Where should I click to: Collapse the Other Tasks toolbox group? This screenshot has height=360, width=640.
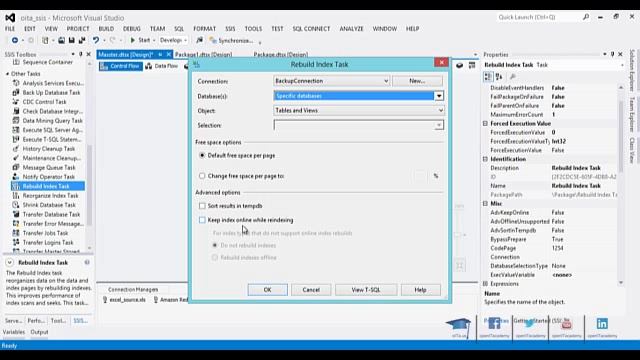(x=7, y=74)
